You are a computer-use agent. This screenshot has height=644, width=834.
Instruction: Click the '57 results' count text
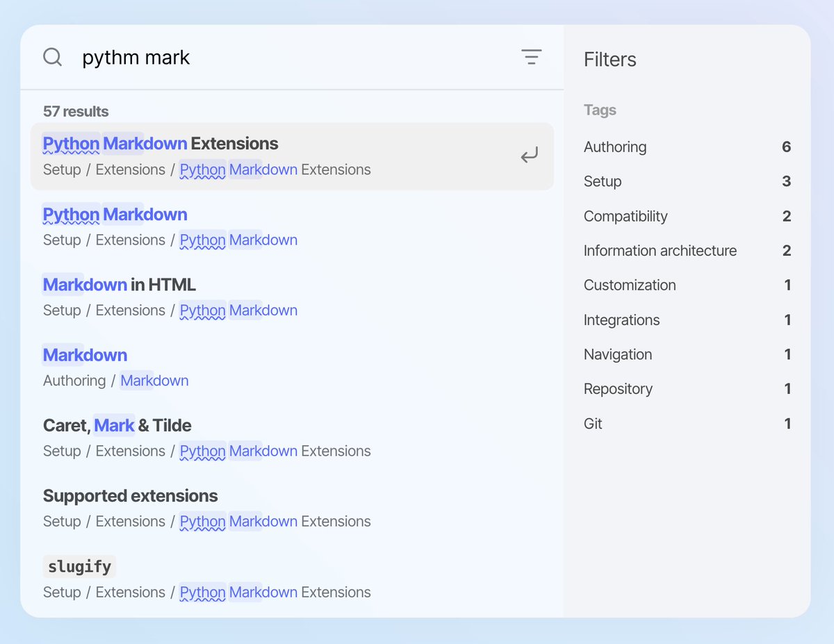pos(76,111)
